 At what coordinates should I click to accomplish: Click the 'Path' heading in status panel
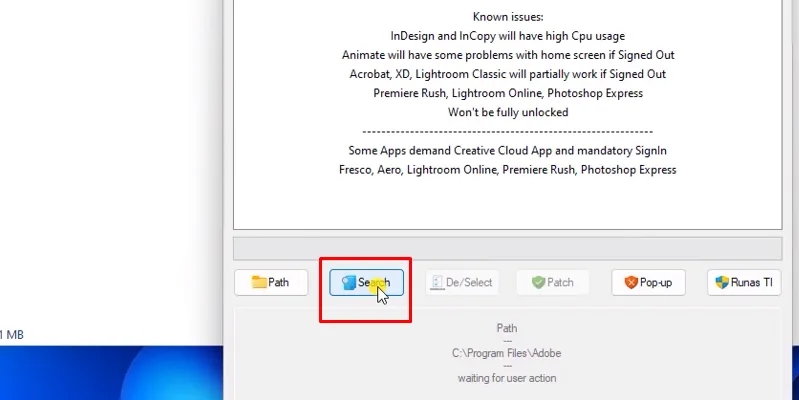(x=507, y=327)
